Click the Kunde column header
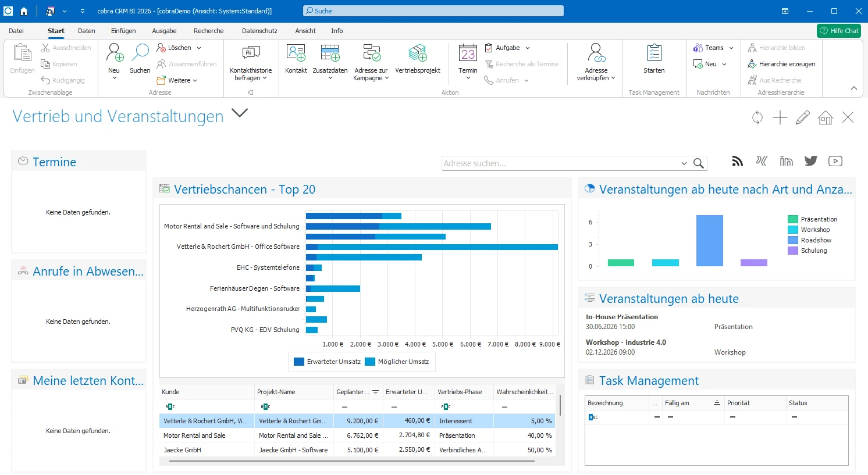 click(x=207, y=392)
